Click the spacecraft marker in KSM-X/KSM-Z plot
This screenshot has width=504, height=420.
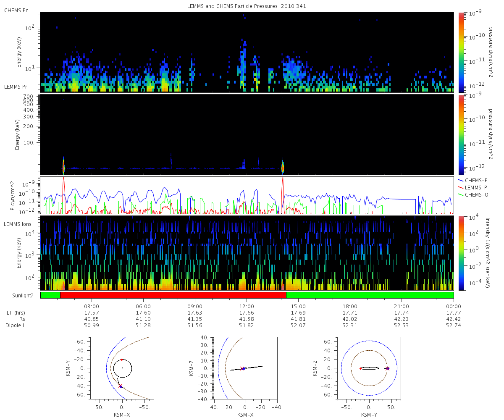pyautogui.click(x=243, y=368)
